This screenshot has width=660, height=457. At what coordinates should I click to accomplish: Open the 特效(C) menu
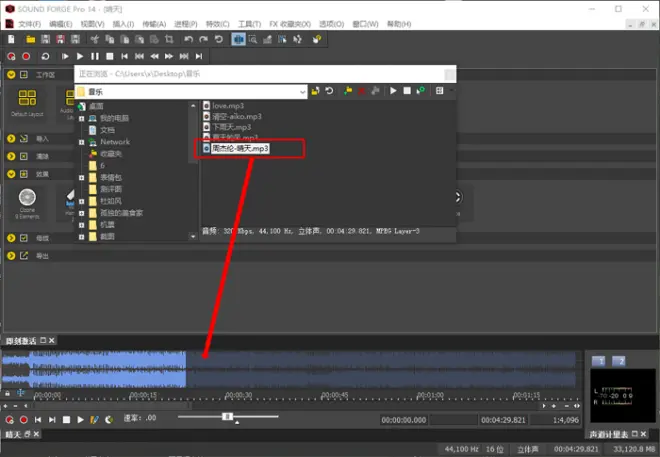(218, 24)
